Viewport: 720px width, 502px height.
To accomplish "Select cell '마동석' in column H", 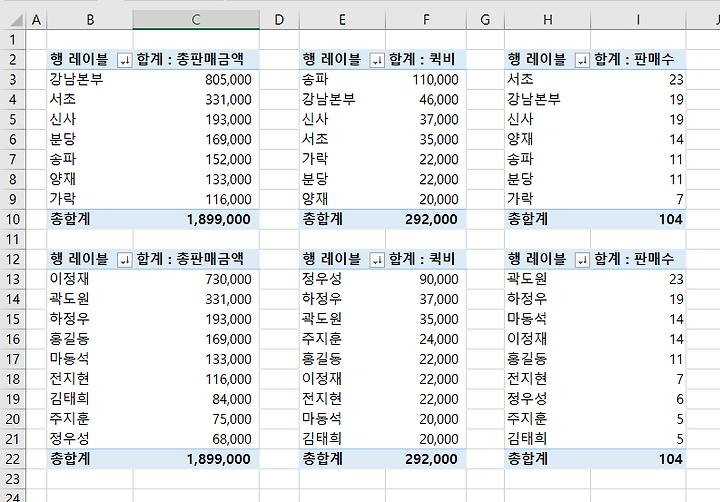I will (547, 319).
